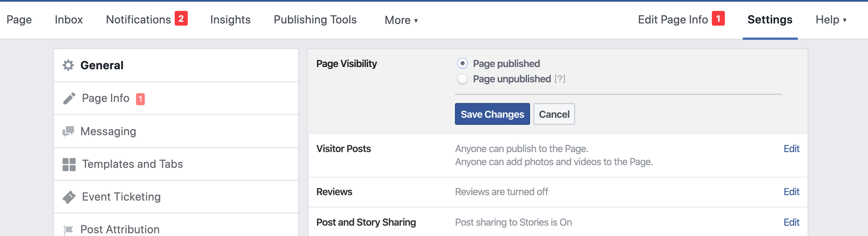Click the question mark help link

click(x=560, y=79)
